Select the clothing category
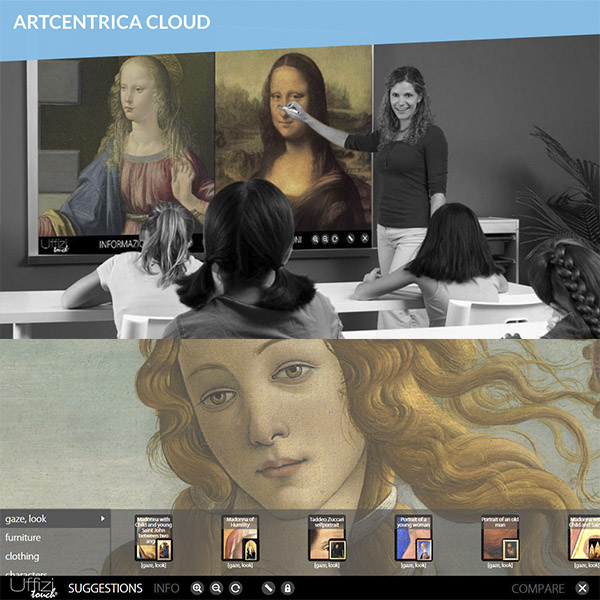Viewport: 600px width, 600px height. pos(55,556)
